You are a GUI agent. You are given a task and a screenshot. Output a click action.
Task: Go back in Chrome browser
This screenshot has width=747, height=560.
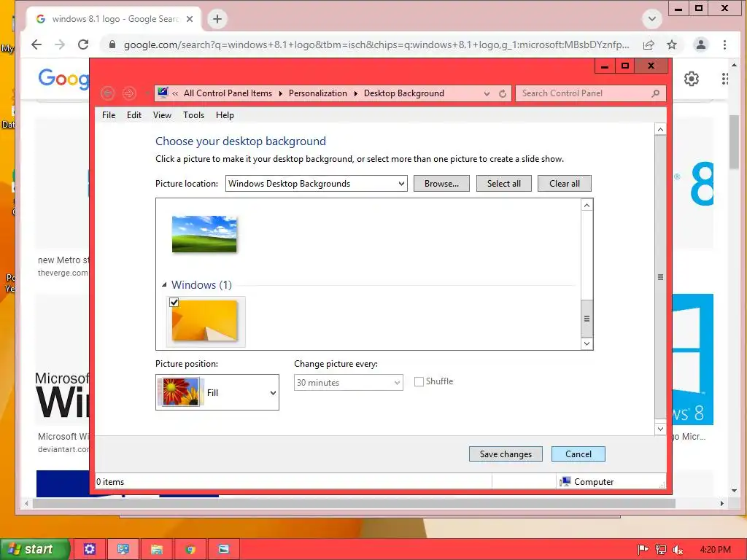(x=36, y=44)
